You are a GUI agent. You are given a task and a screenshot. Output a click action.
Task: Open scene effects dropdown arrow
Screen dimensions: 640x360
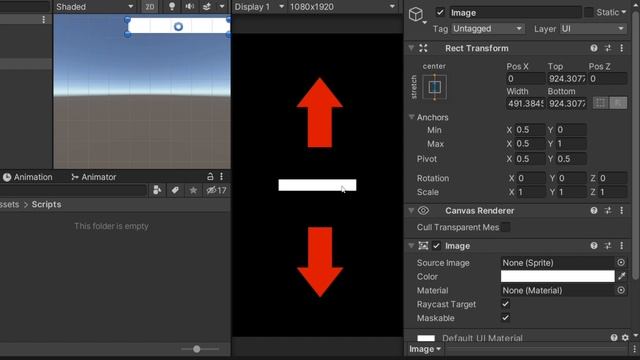[x=222, y=7]
